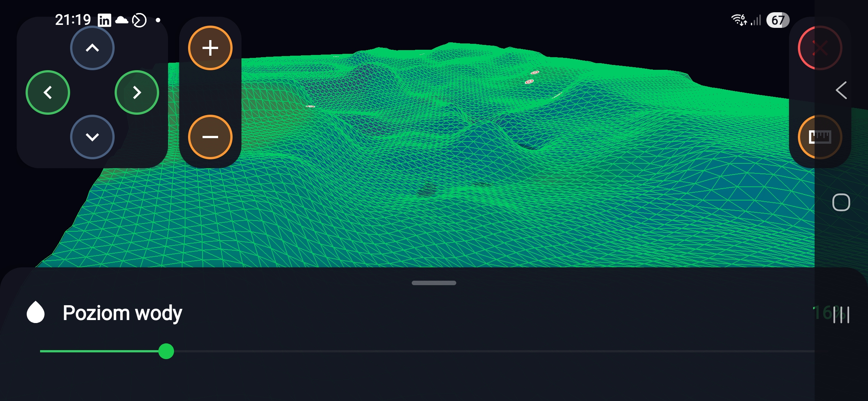Tap the Android back navigation arrow
The image size is (868, 401).
pyautogui.click(x=841, y=90)
